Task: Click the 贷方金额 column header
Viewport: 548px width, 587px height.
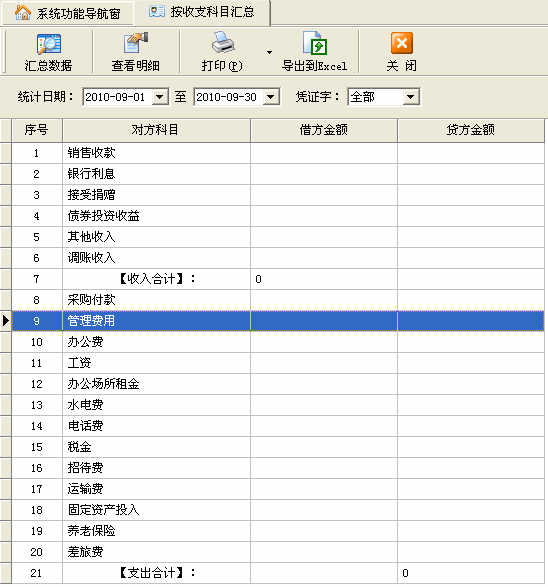Action: (x=471, y=131)
